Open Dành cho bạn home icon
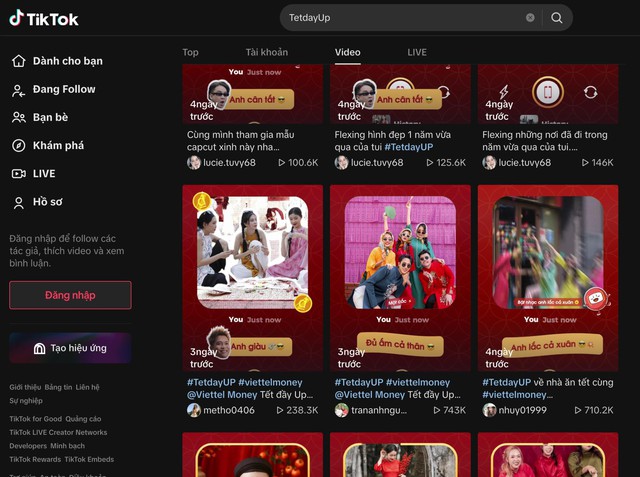 18,61
